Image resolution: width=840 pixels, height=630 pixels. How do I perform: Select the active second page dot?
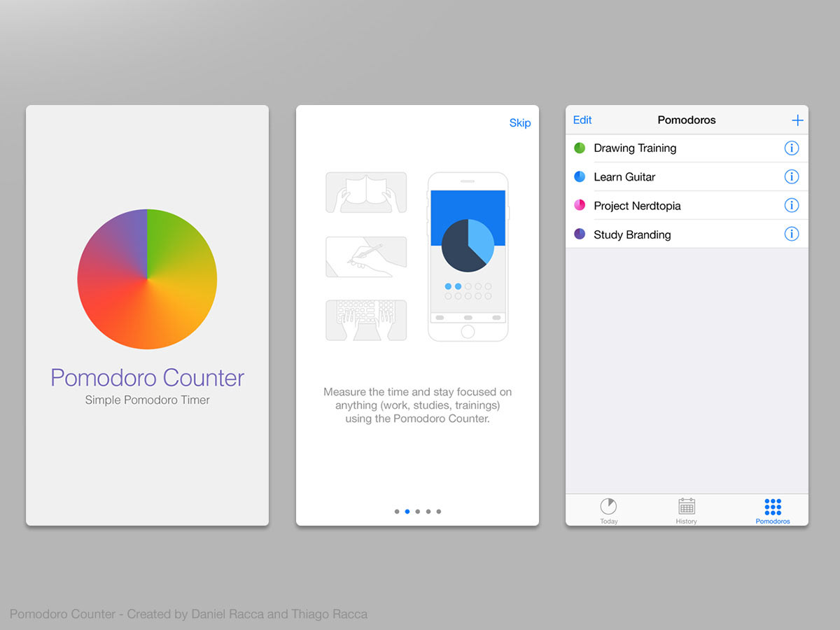click(x=407, y=512)
